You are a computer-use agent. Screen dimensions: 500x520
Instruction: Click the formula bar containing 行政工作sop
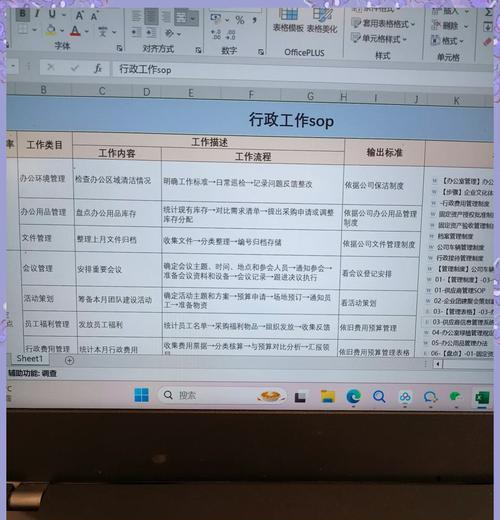click(302, 71)
